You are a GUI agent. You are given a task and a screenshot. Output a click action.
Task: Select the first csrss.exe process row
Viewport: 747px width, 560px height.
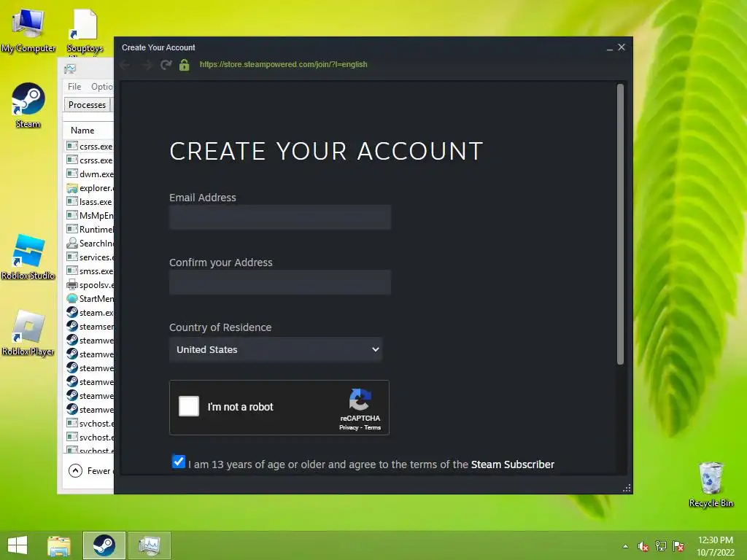click(88, 146)
